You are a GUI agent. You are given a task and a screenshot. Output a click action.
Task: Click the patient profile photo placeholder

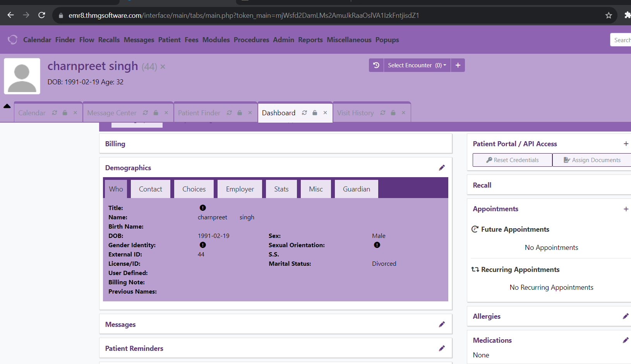[22, 76]
